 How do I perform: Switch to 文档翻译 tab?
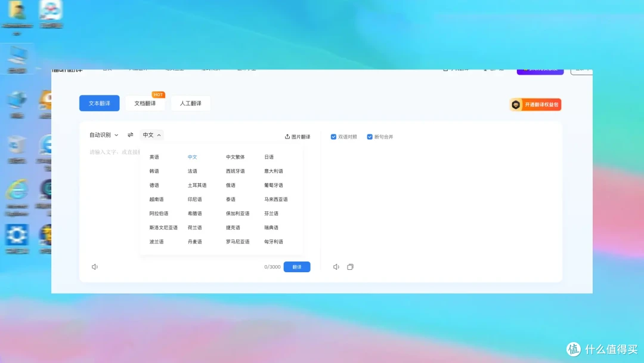tap(145, 103)
